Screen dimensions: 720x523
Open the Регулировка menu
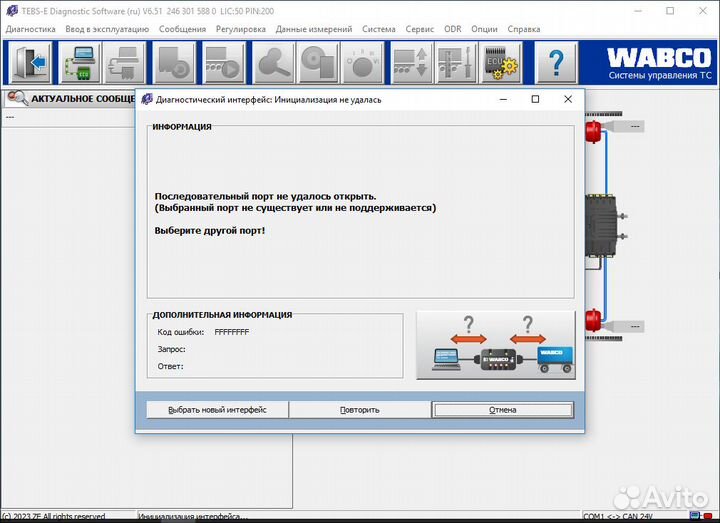click(x=241, y=29)
